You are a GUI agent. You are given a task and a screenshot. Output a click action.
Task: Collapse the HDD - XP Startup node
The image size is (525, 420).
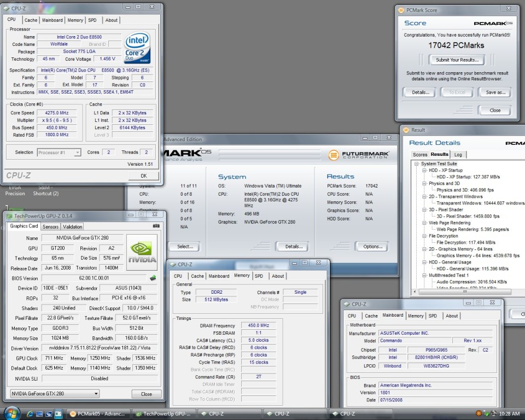424,170
